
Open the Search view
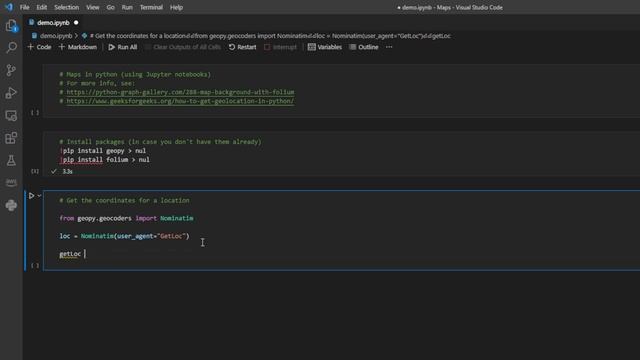tap(11, 48)
